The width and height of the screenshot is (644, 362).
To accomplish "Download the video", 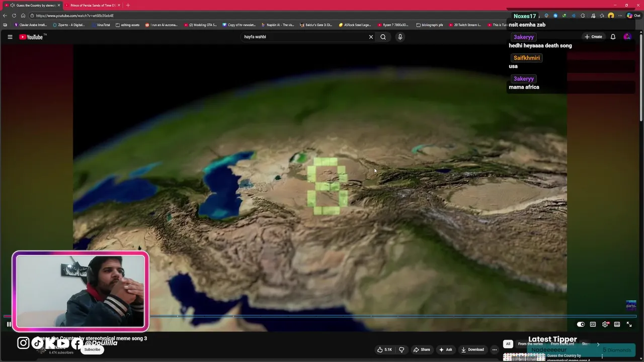I will coord(472,349).
